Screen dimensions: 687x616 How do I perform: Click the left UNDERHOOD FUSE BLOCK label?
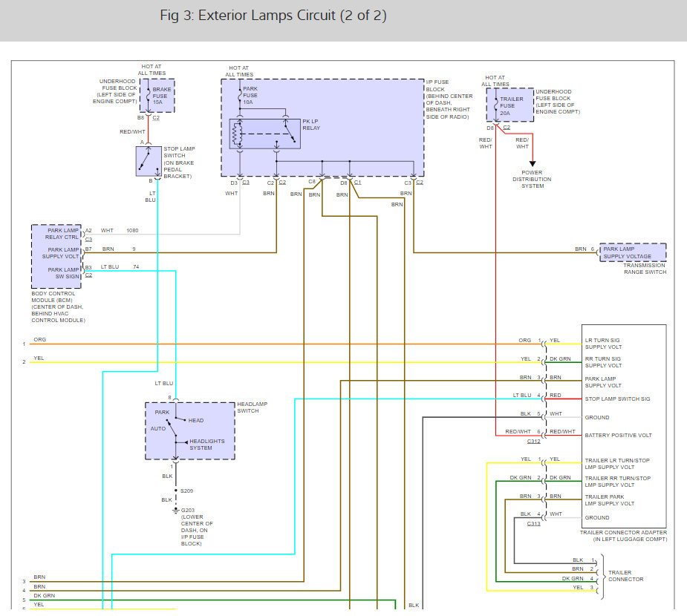click(x=115, y=91)
